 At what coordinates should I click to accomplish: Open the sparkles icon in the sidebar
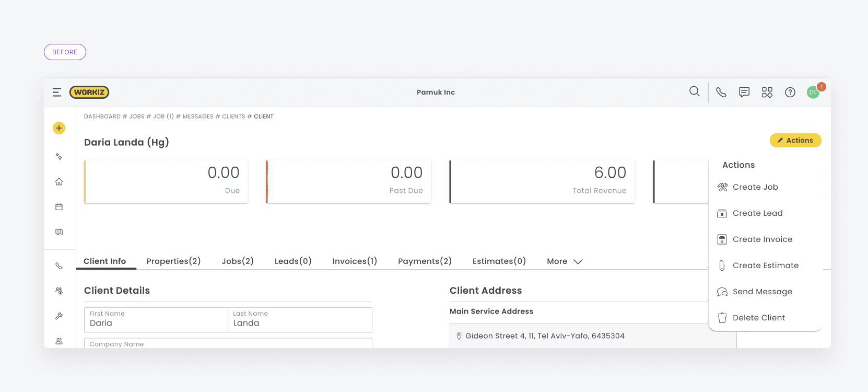(x=59, y=156)
